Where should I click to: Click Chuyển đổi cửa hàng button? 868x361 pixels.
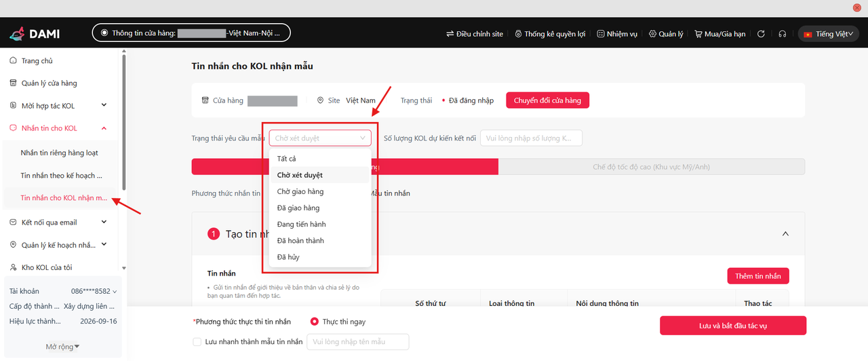coord(547,100)
